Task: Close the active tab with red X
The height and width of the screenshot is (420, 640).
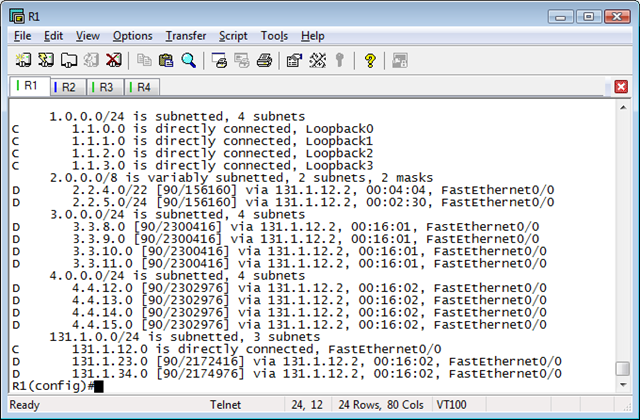Action: click(x=621, y=87)
